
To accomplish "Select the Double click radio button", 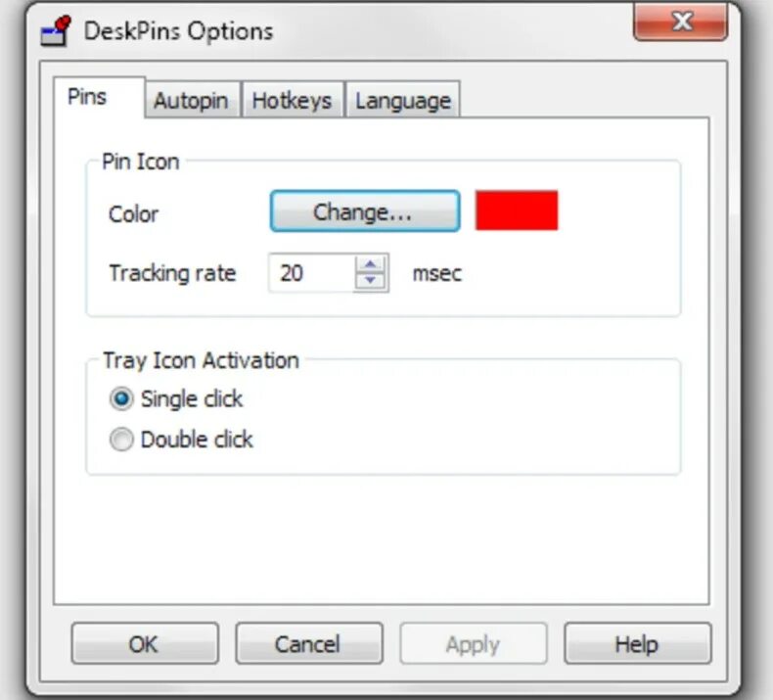I will coord(121,439).
